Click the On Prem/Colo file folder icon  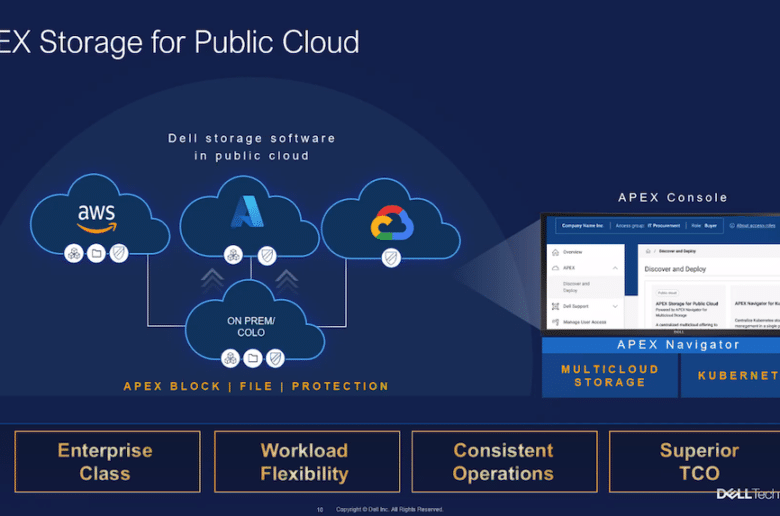(x=253, y=358)
